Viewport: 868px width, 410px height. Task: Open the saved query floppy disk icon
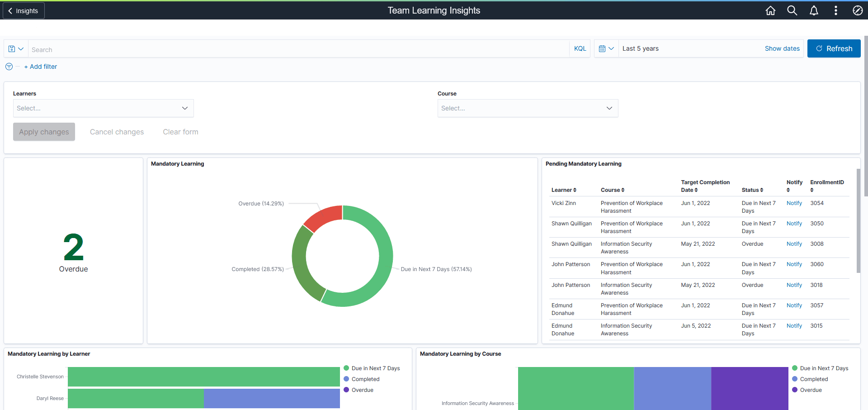[x=12, y=48]
